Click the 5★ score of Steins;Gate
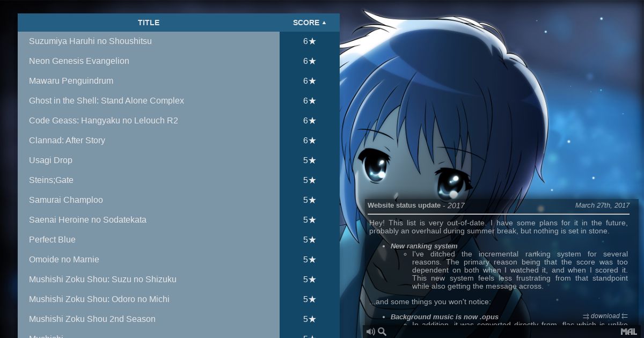 point(310,180)
